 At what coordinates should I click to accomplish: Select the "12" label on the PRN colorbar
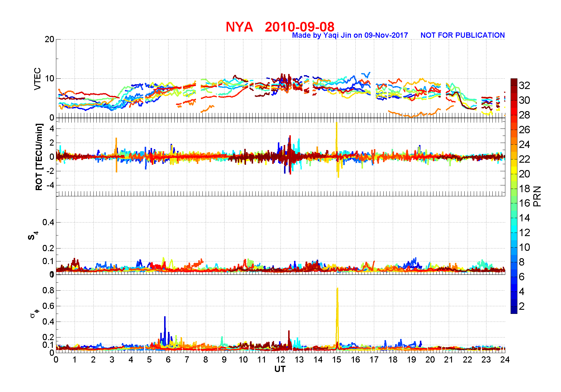(524, 233)
